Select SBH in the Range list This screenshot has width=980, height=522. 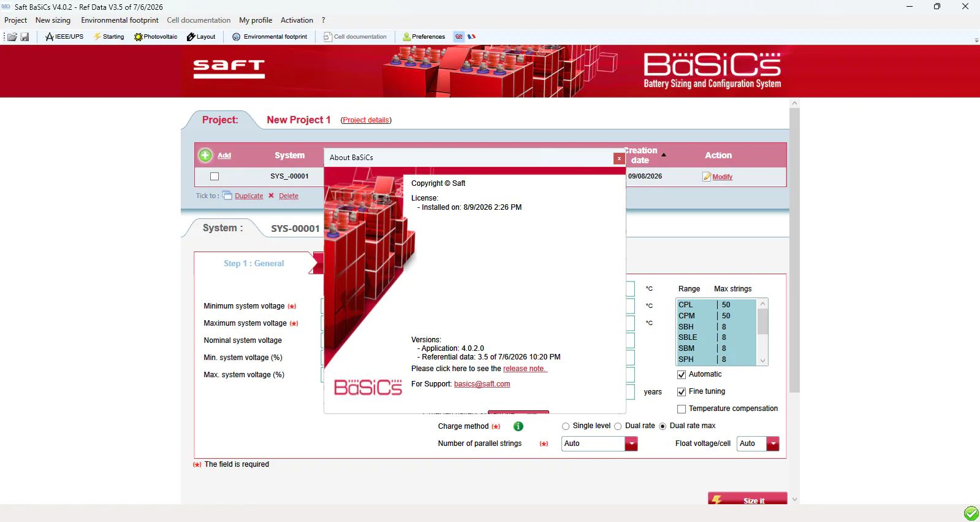(716, 327)
